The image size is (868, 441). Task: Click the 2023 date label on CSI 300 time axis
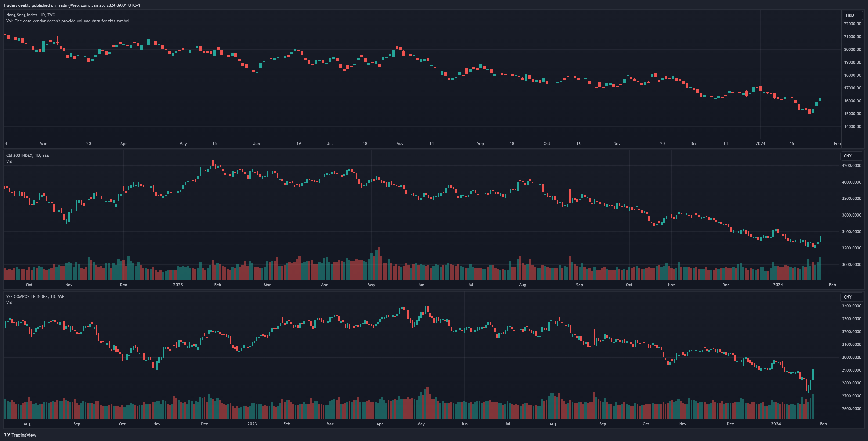[x=178, y=285]
